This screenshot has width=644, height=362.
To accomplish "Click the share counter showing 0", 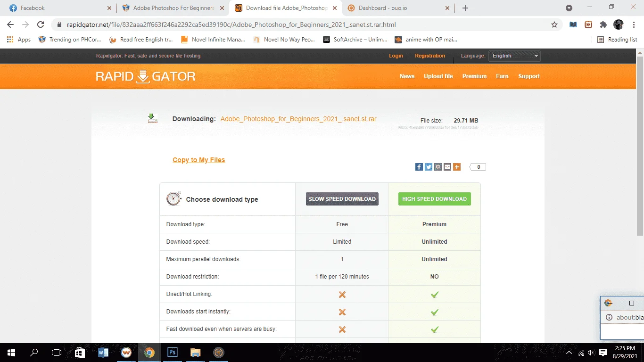I will tap(478, 167).
